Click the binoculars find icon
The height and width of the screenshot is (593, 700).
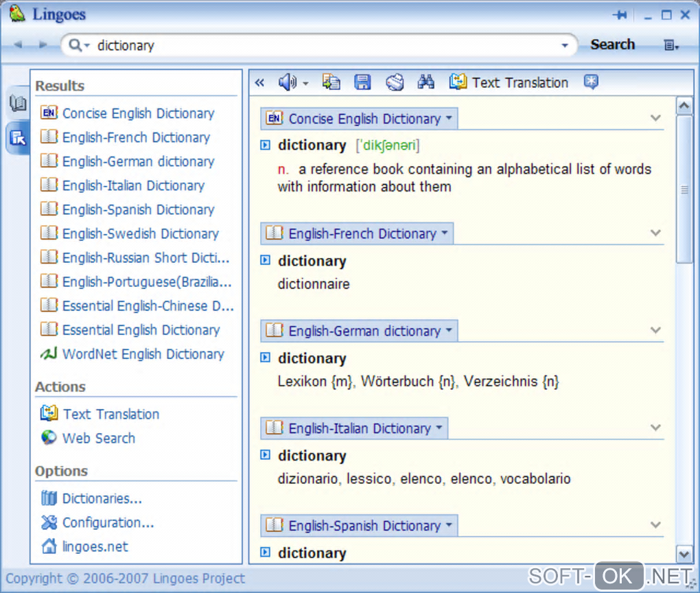point(426,82)
